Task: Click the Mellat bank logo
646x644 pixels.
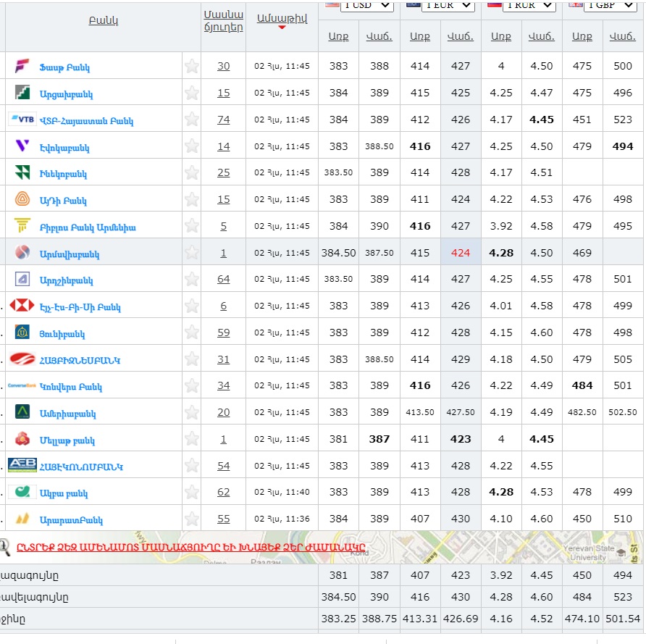Action: (x=22, y=439)
